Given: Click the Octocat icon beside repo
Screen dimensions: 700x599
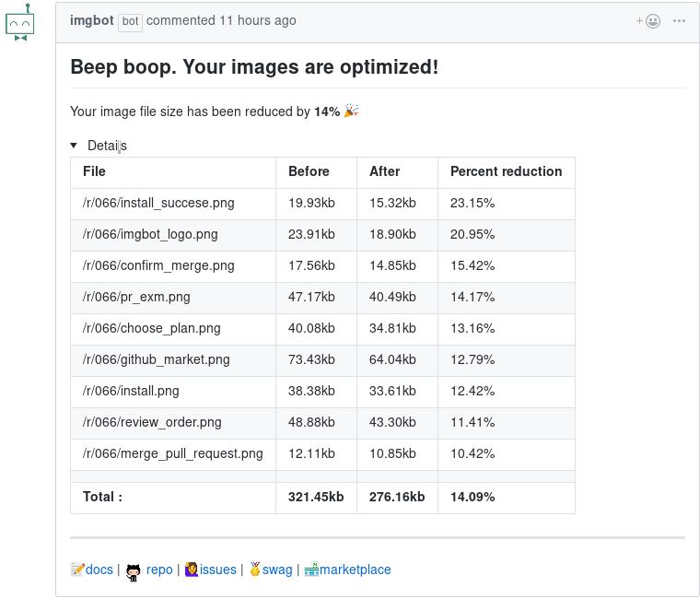Looking at the screenshot, I should tap(134, 570).
